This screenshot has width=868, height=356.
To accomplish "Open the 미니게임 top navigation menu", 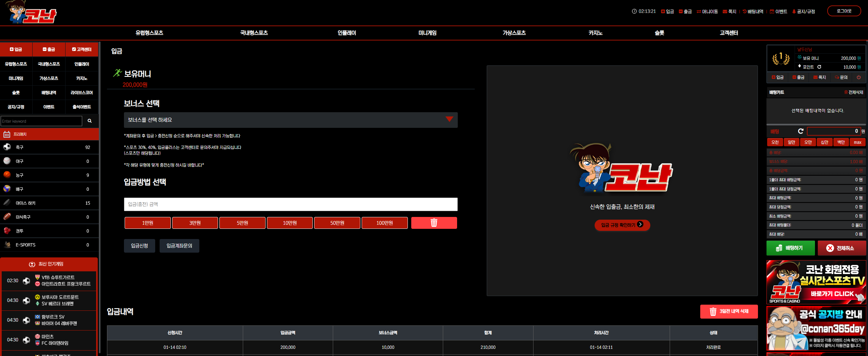I will pos(427,33).
